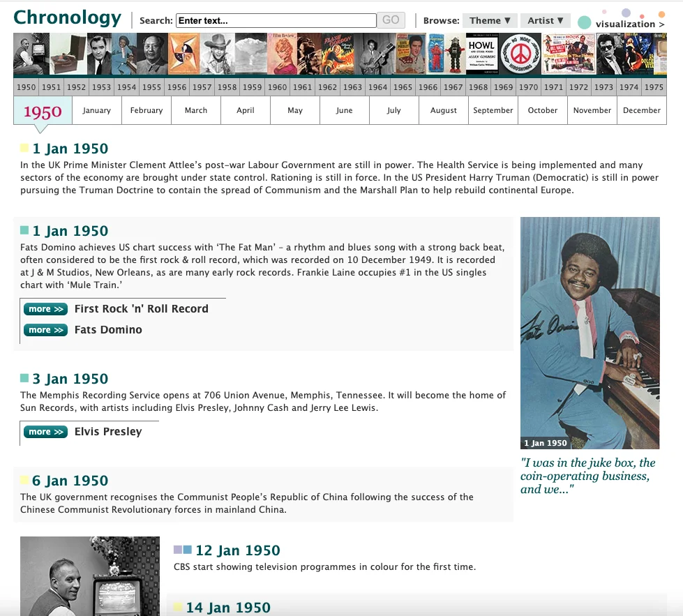Click the 1 Jan 1950 photo caption
The image size is (683, 616).
pos(546,443)
